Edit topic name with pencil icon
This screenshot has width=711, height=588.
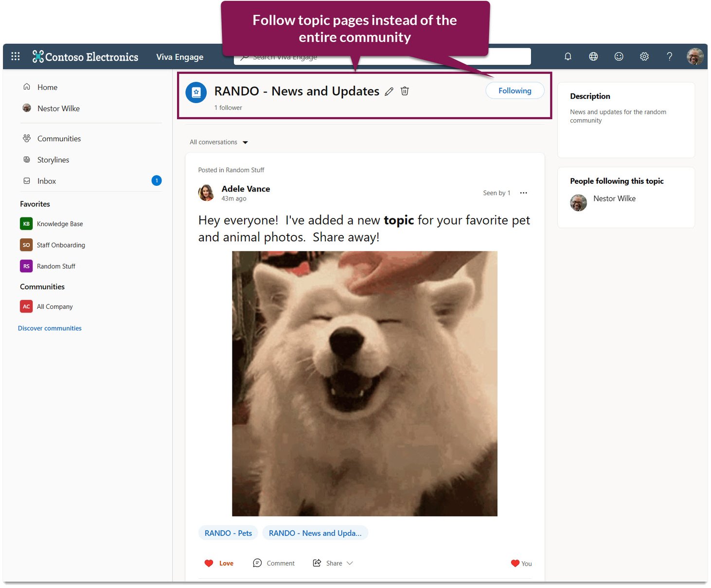pos(389,91)
